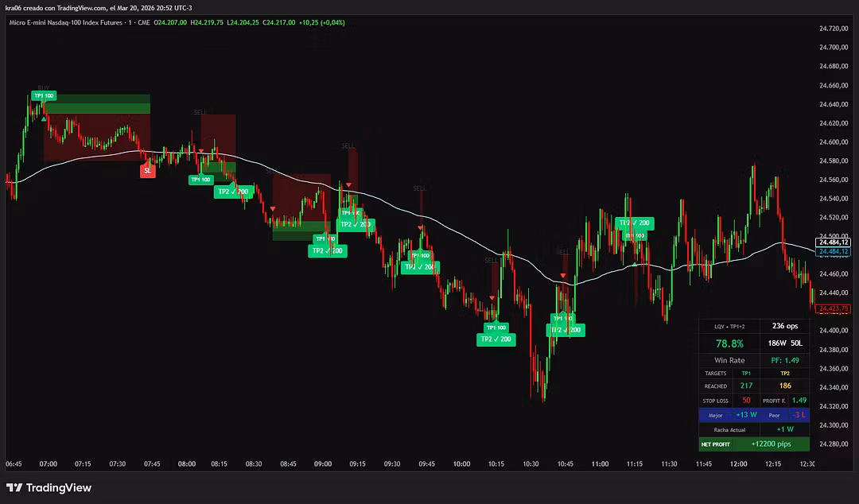
Task: Click the 24.540,00 price axis label
Action: point(834,198)
